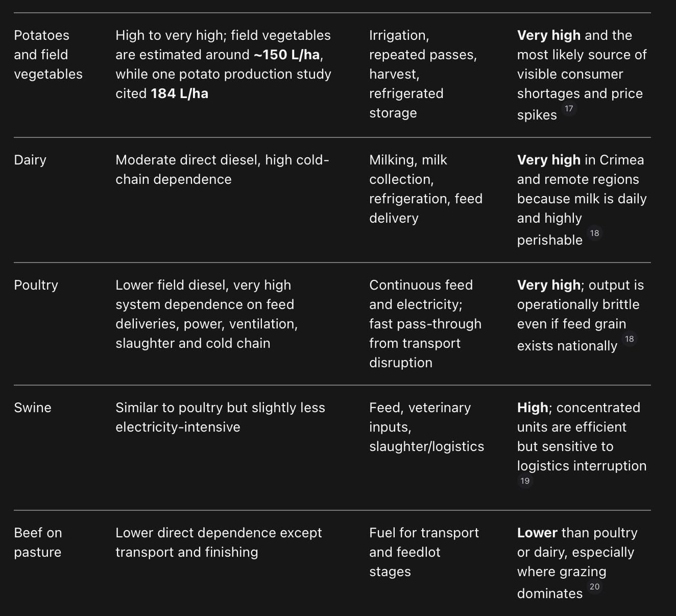Screen dimensions: 676x616
Task: Open citation 18 after 'perishable'
Action: pos(594,233)
